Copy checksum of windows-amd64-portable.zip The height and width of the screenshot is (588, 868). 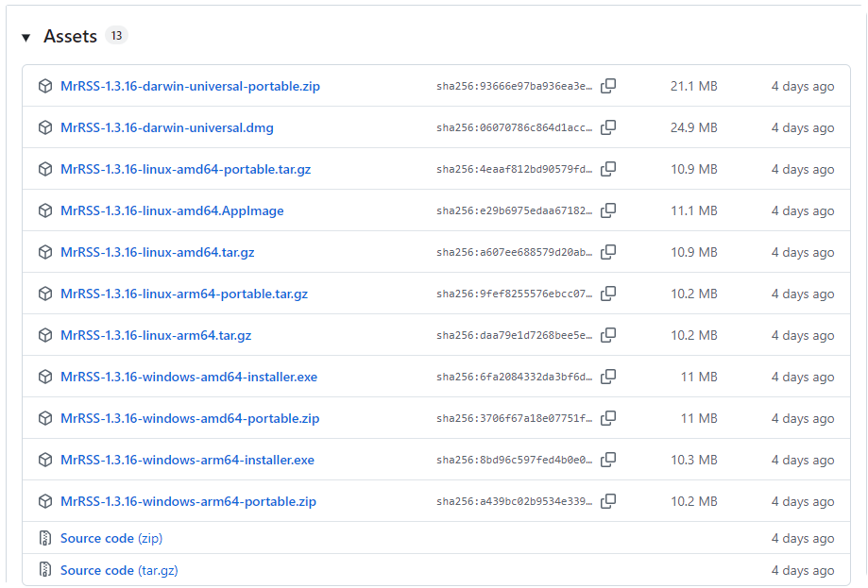(608, 418)
